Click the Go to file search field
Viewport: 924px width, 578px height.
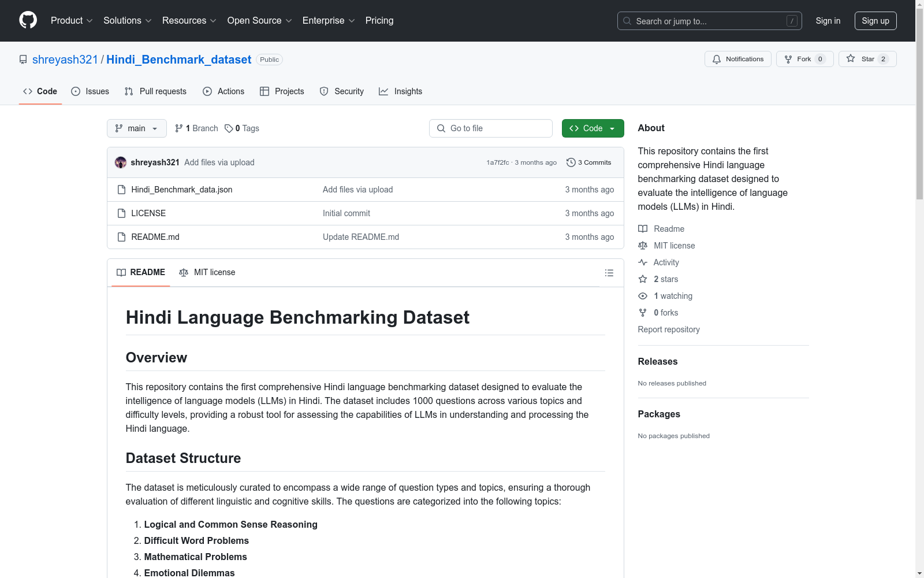point(491,128)
